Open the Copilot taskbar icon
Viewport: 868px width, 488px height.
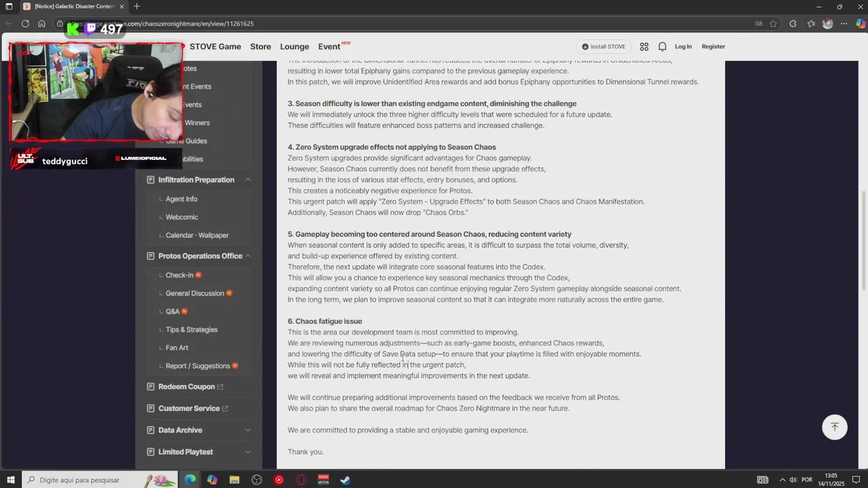212,480
